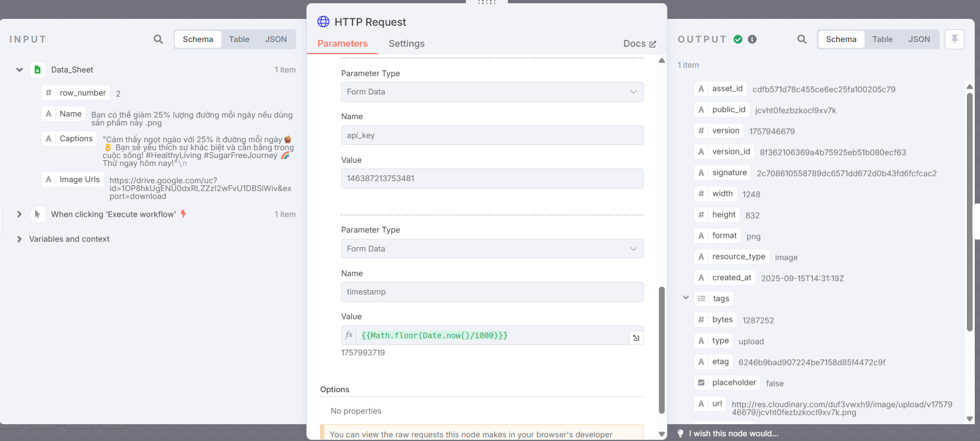
Task: Click the external link icon next to Docs
Action: (653, 44)
